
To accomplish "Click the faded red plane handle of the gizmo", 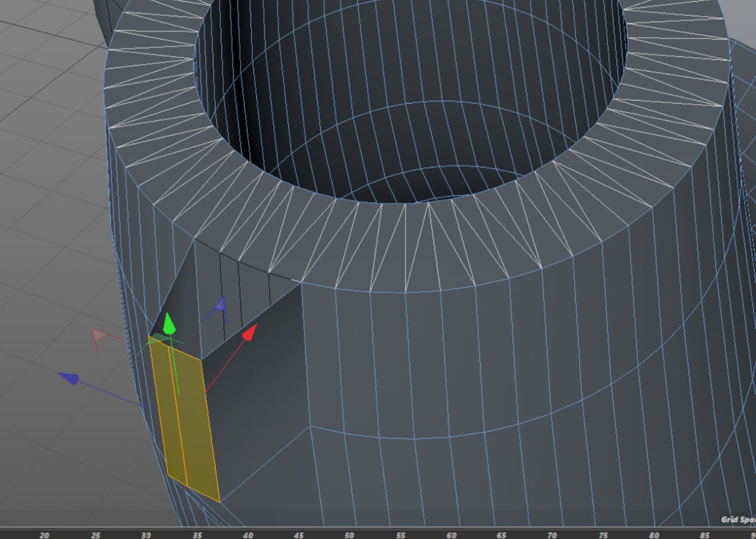I will click(99, 336).
